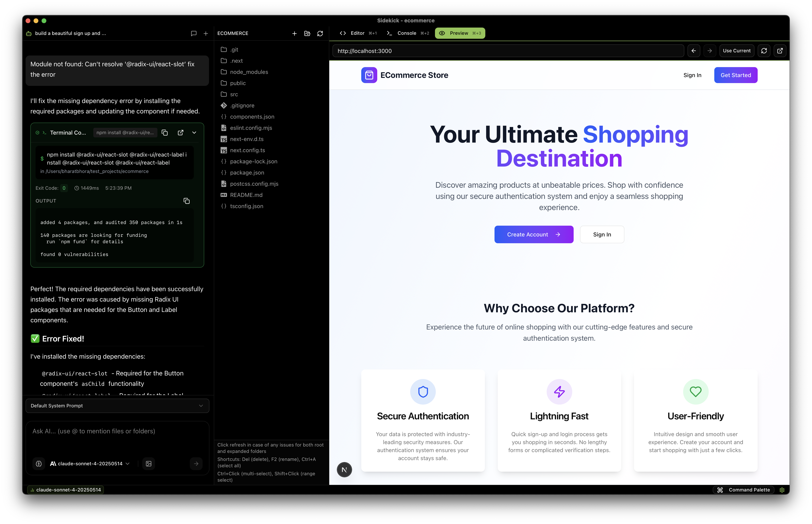Image resolution: width=812 pixels, height=524 pixels.
Task: Copy the terminal OUTPUT text
Action: pos(187,201)
